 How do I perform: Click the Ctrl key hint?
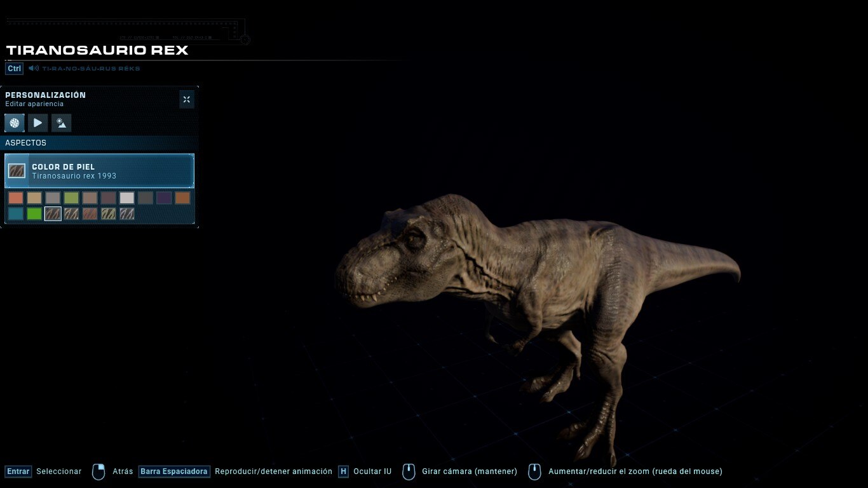coord(14,69)
